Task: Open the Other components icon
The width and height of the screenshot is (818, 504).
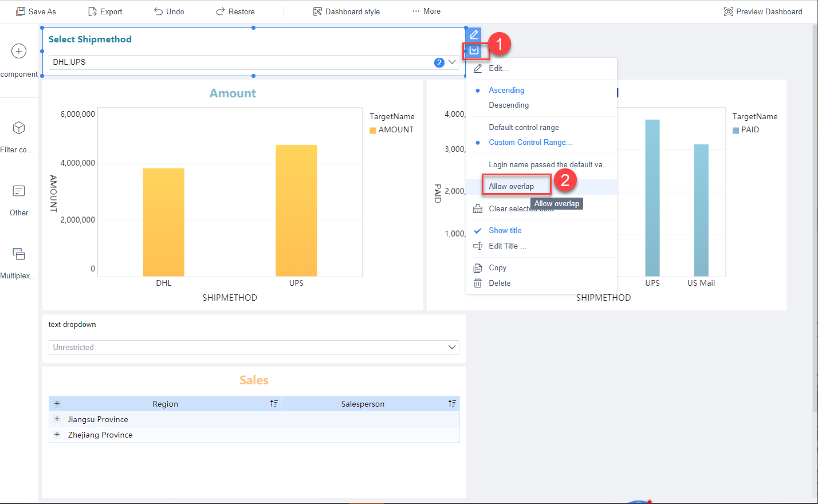Action: pos(19,191)
